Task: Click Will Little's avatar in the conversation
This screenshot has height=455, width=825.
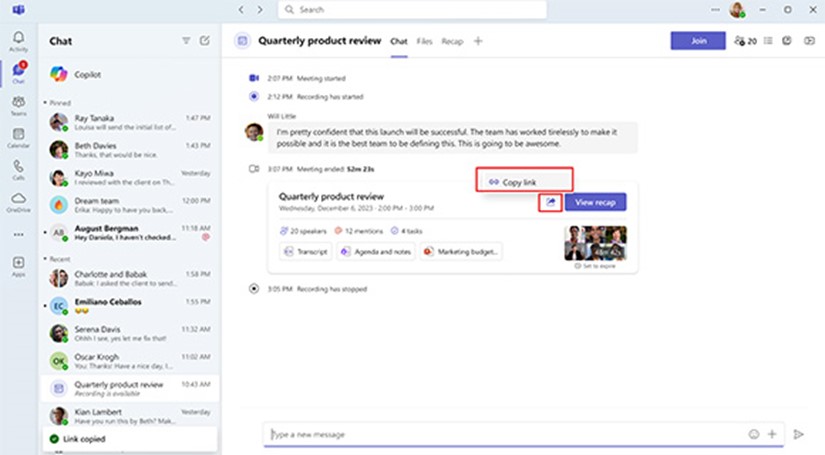Action: coord(254,132)
